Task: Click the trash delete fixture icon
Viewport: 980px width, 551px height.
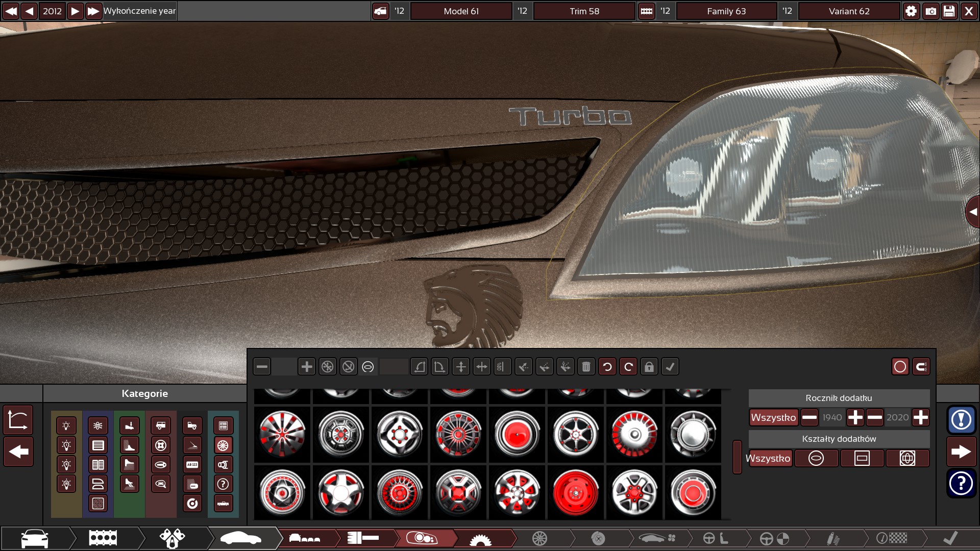Action: coord(586,367)
